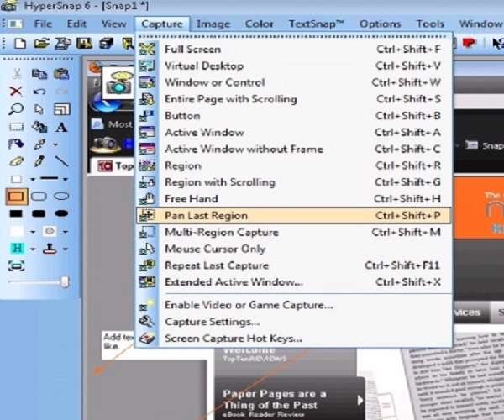Open the Options menu
This screenshot has width=504, height=420.
tap(380, 24)
